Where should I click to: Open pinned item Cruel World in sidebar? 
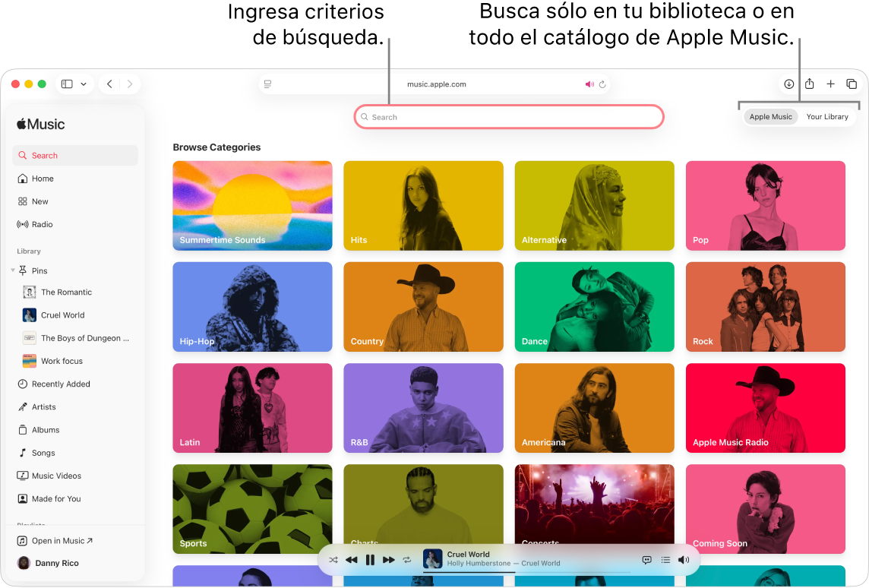74,315
